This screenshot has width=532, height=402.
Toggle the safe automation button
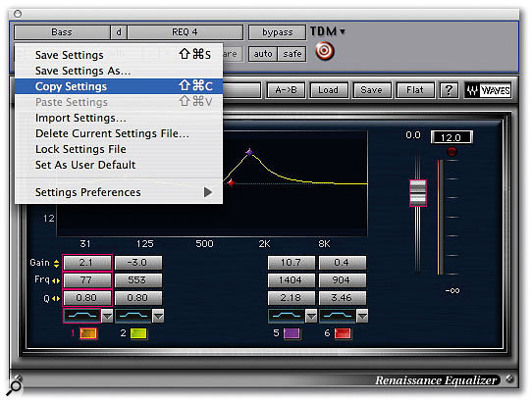point(292,54)
